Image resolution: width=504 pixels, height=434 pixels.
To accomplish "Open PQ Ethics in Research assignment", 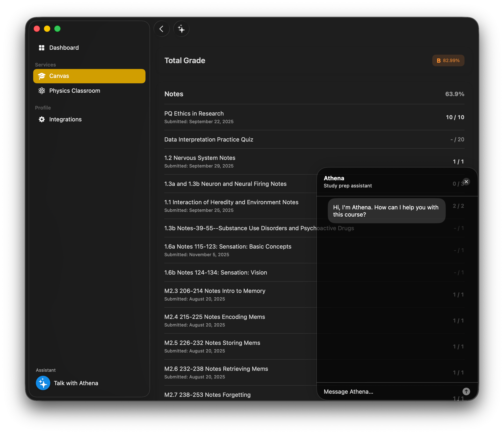I will coord(194,114).
